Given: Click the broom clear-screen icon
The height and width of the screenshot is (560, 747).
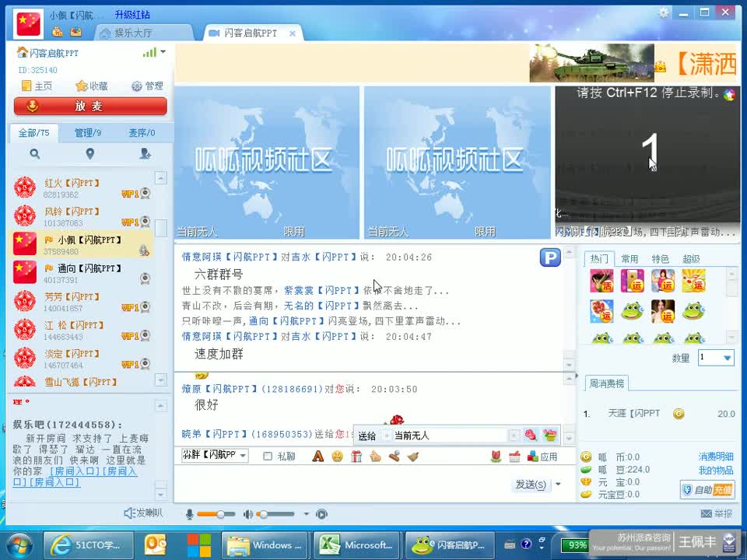Looking at the screenshot, I should [413, 457].
